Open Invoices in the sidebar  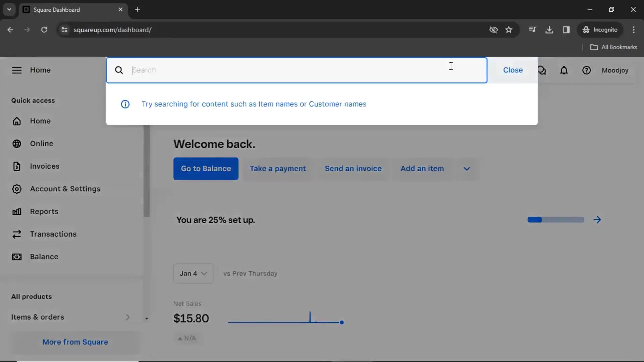pyautogui.click(x=45, y=166)
